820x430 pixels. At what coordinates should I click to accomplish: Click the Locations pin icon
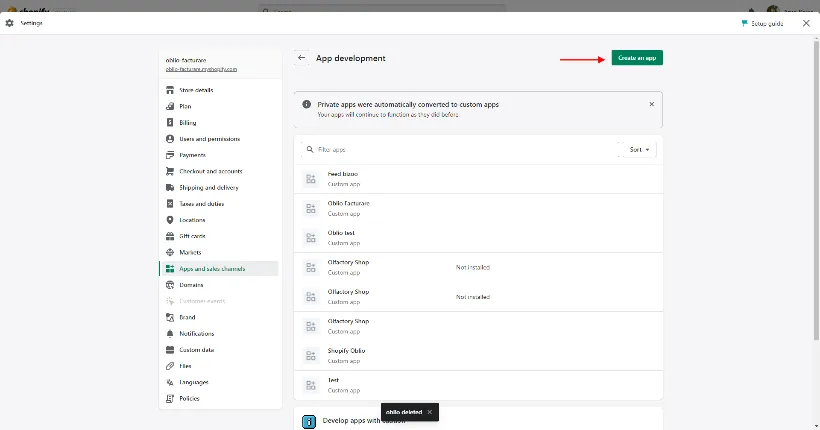click(x=170, y=220)
